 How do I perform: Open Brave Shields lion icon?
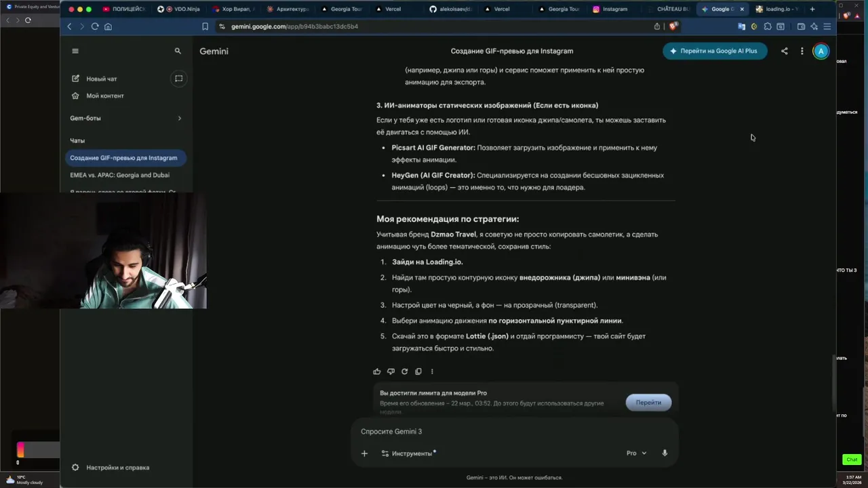point(673,26)
